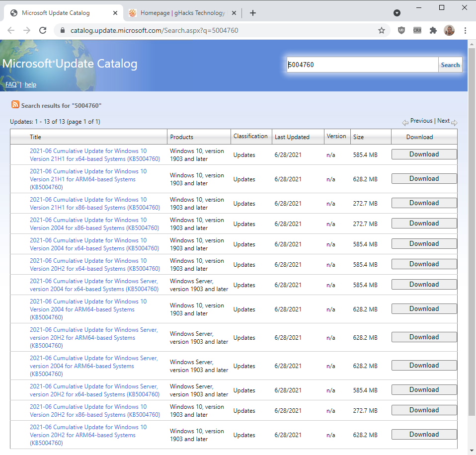Click the browser forward arrow
476x455 pixels.
[x=27, y=30]
